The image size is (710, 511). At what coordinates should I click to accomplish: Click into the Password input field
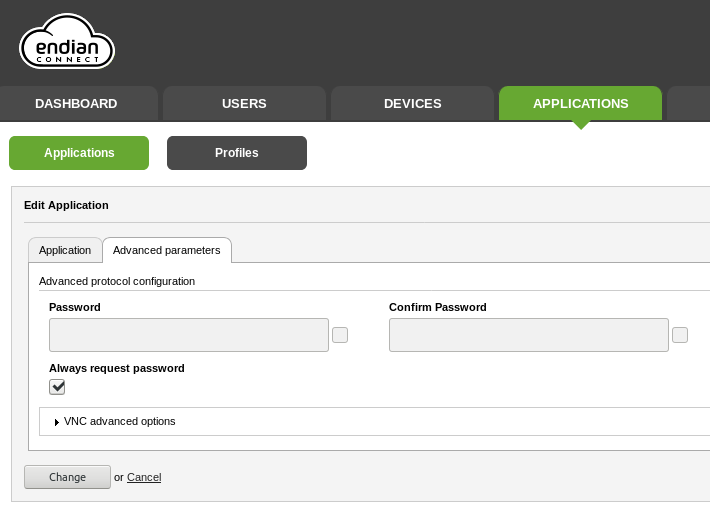click(x=189, y=335)
